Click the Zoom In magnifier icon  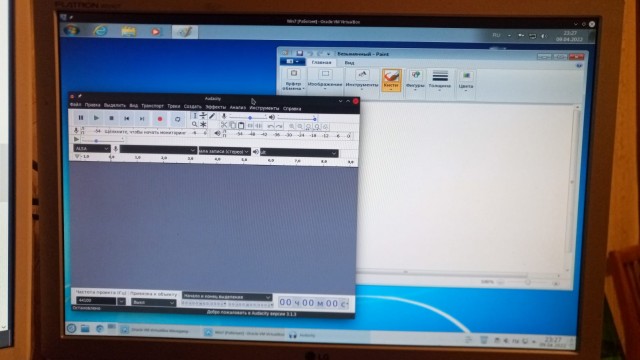tap(291, 127)
